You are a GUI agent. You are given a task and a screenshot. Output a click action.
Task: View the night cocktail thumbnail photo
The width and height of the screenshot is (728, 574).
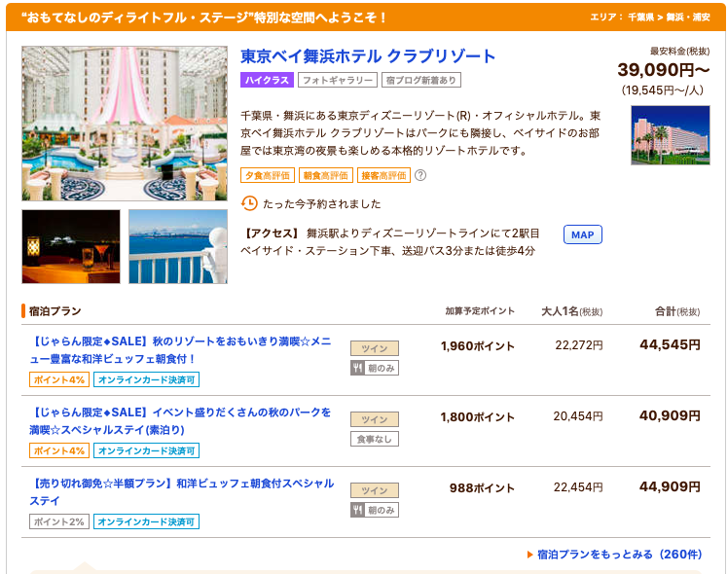(71, 246)
